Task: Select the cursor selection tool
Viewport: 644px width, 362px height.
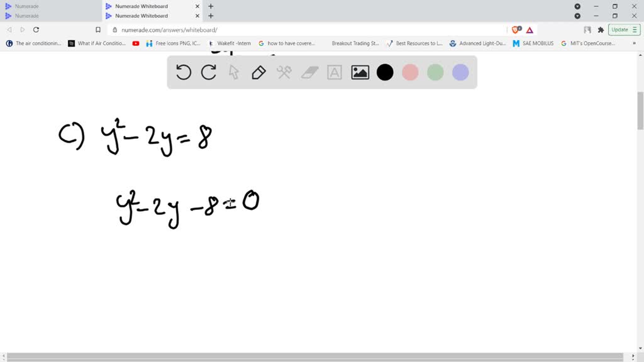Action: [x=233, y=72]
